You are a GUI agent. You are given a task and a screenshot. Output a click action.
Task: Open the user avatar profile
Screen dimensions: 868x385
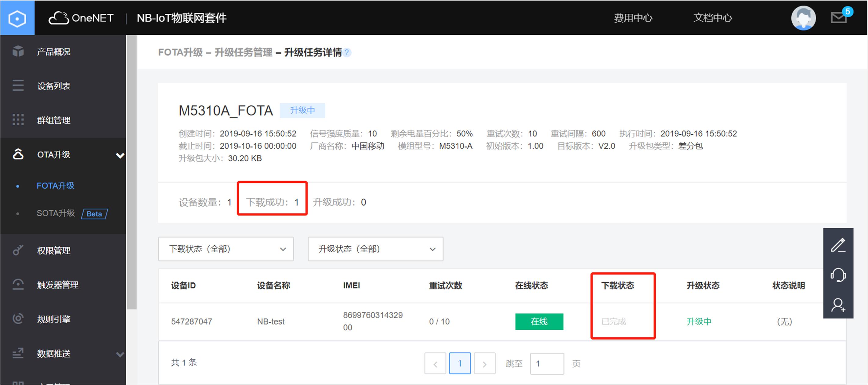coord(803,18)
